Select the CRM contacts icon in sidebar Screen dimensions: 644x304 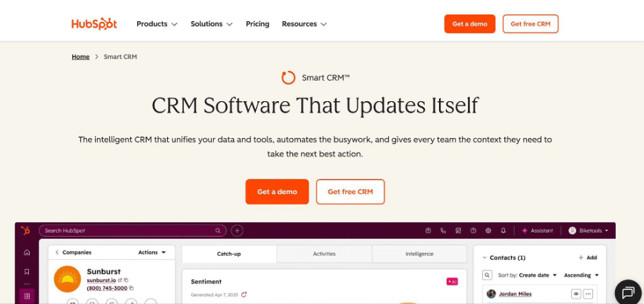(x=27, y=296)
